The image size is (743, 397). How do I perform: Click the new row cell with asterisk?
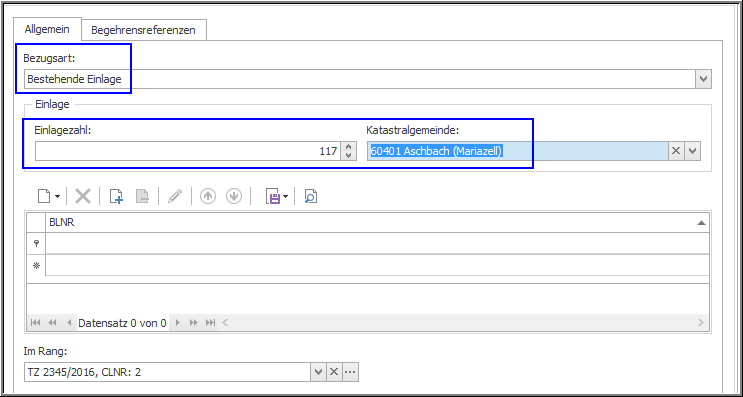coord(377,266)
